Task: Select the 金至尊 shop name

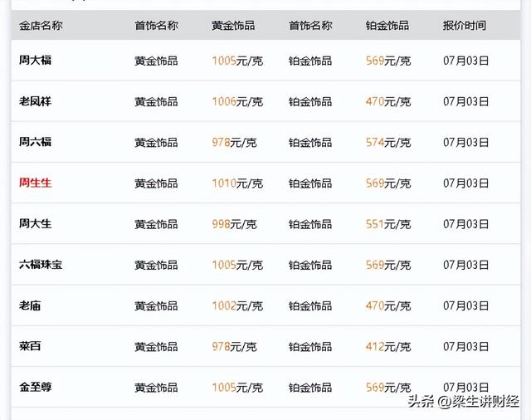Action: point(35,387)
